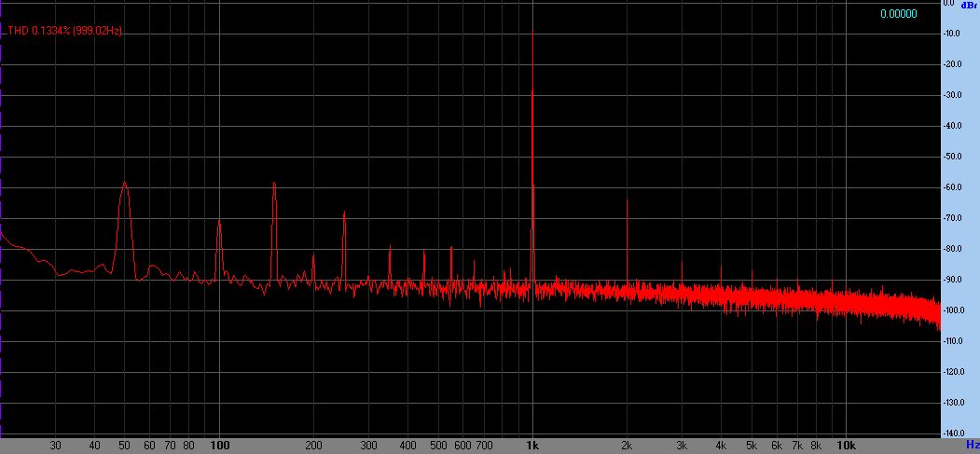Click the 8k frequency axis label

click(816, 446)
